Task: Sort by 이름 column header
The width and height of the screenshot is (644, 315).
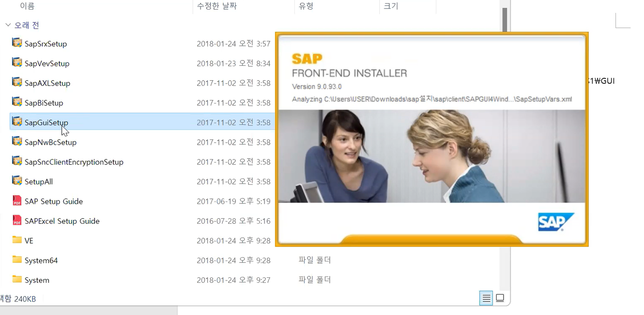Action: 27,6
